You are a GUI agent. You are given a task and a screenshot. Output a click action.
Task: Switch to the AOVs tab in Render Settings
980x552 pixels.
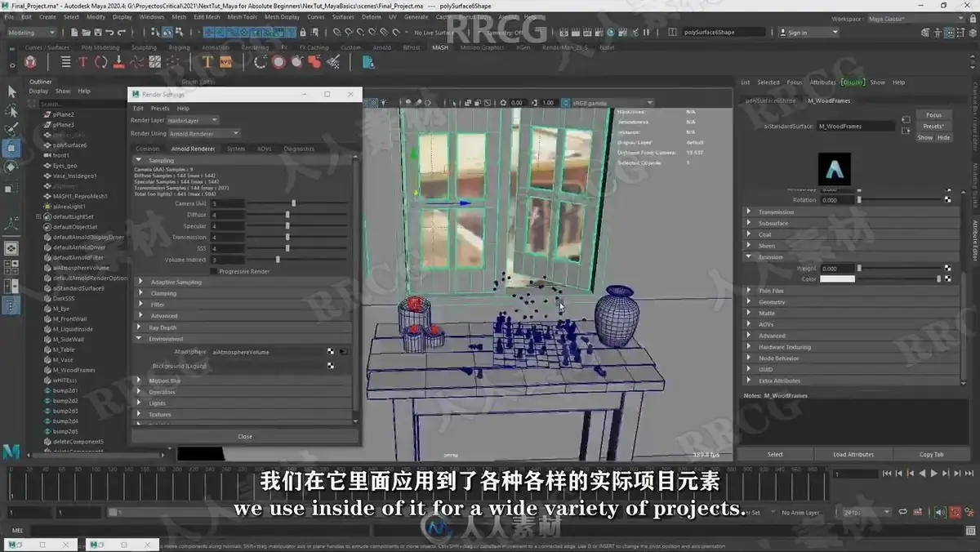tap(264, 149)
